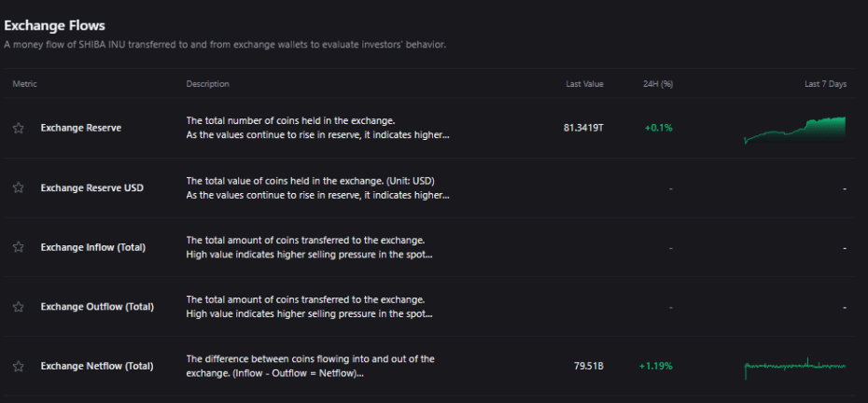
Task: Sort by the Last Value column
Action: [x=584, y=84]
